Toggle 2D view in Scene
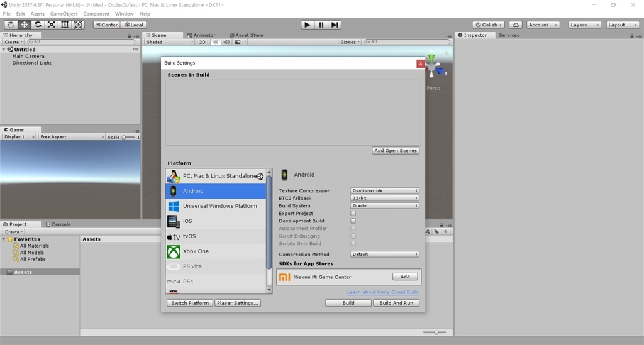 pyautogui.click(x=202, y=42)
